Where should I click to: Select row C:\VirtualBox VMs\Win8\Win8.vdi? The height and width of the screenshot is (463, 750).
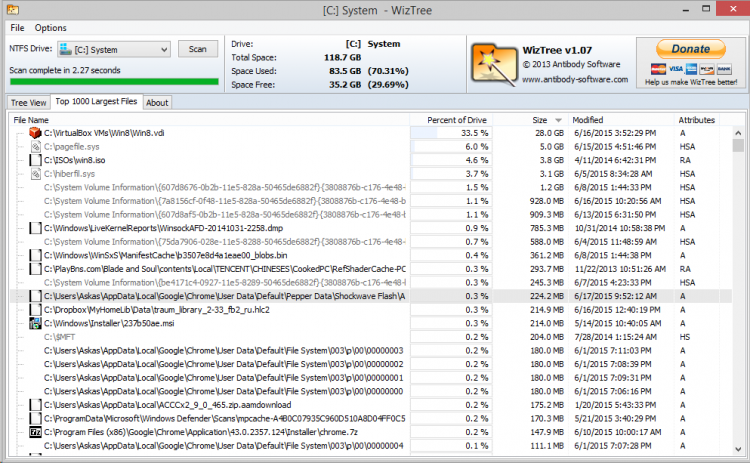pyautogui.click(x=371, y=133)
